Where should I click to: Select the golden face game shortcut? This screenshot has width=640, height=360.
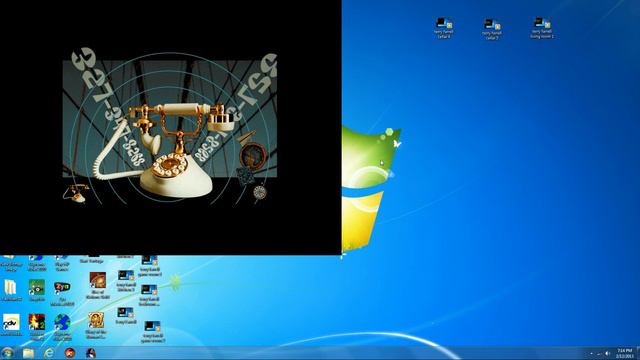pos(96,325)
